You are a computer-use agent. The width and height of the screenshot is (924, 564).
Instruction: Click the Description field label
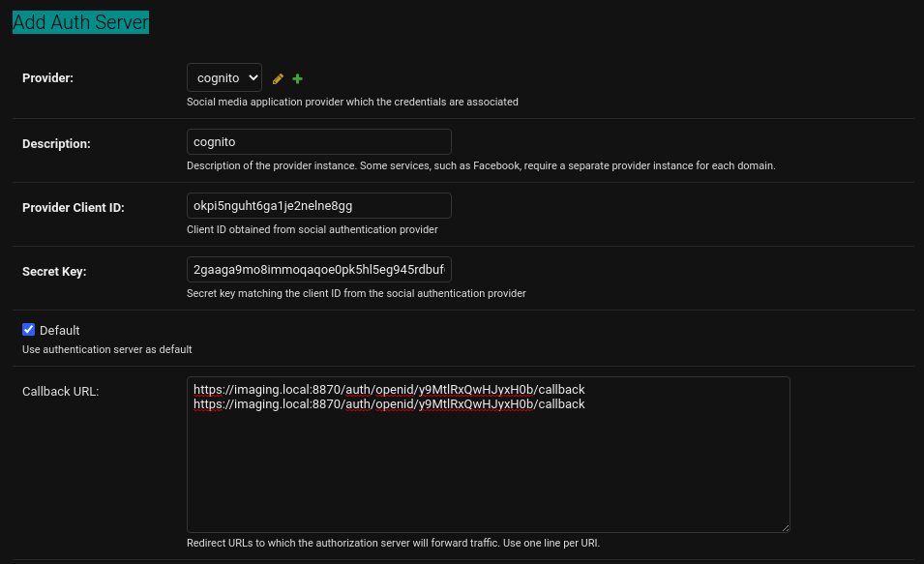[56, 143]
